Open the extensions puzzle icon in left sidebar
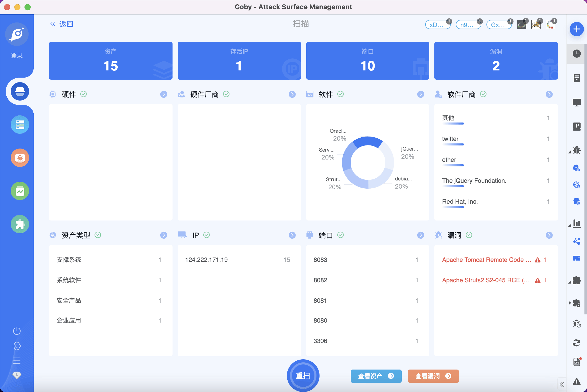Image resolution: width=587 pixels, height=392 pixels. [x=20, y=224]
